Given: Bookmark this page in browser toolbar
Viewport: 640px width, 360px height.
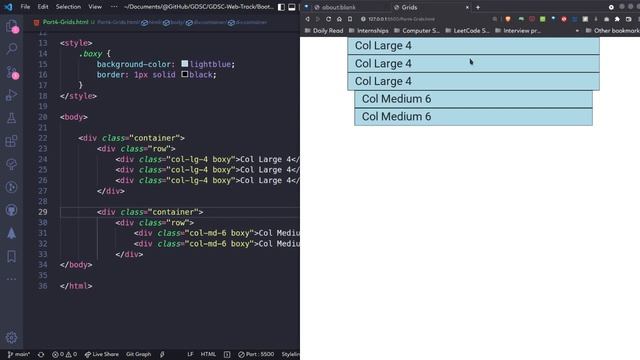Looking at the screenshot, I should [x=350, y=19].
